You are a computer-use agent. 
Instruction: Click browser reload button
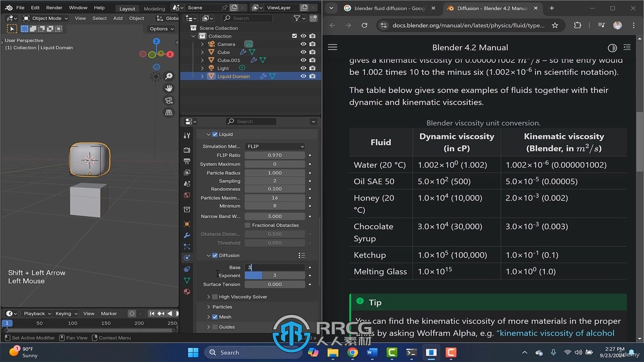(364, 25)
